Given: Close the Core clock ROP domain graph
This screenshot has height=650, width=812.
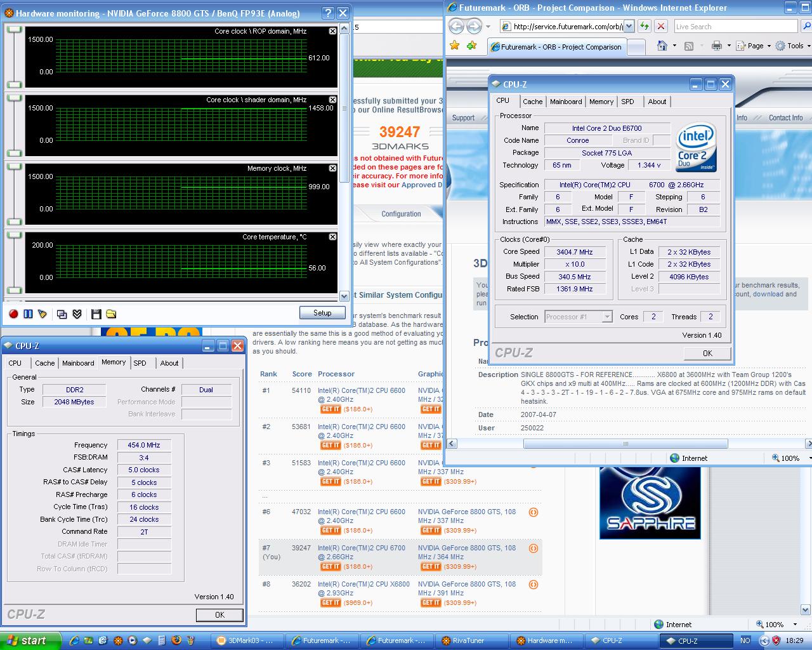Looking at the screenshot, I should pos(332,31).
